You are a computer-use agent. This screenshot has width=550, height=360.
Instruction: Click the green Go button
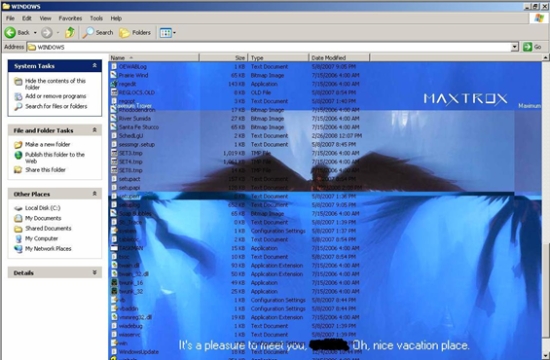coord(532,47)
